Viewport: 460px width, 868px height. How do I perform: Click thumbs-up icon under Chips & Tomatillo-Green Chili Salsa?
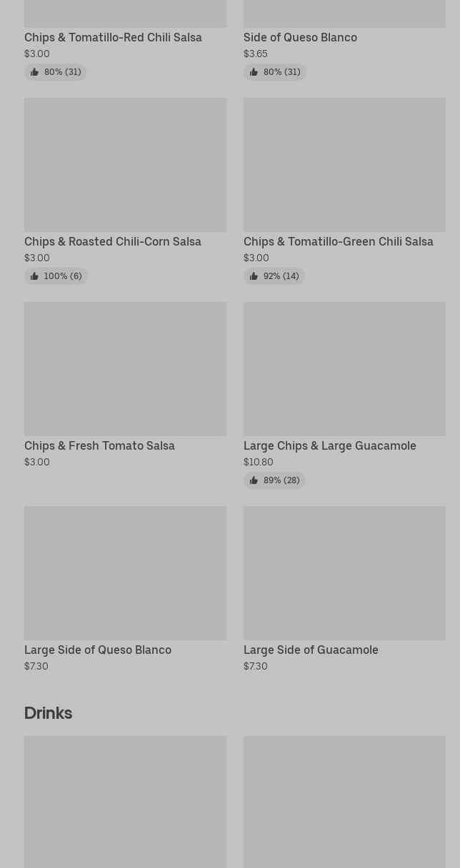pos(254,276)
